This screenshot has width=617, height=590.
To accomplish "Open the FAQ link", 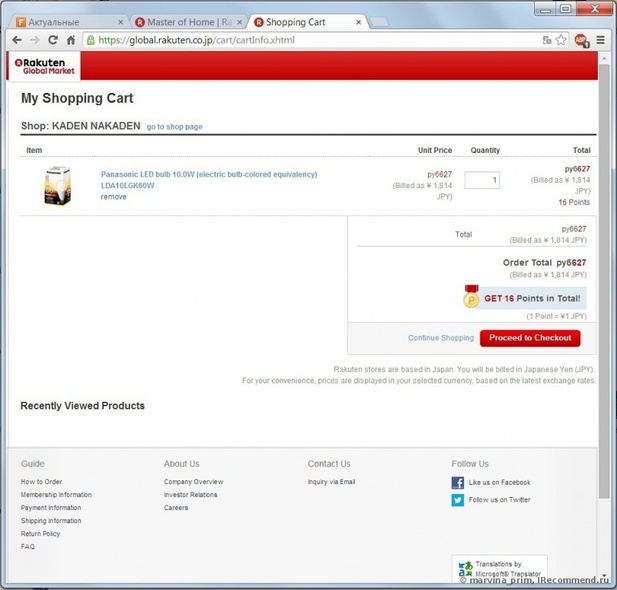I will pos(28,547).
